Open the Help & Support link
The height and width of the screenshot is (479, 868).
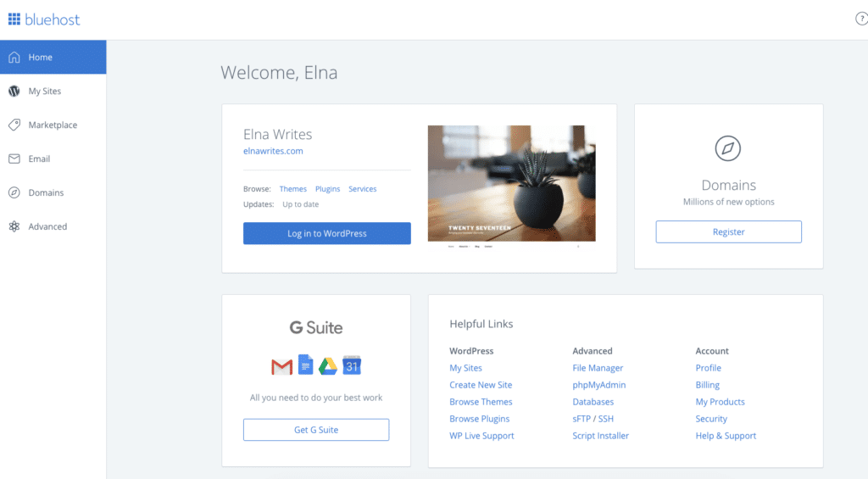point(726,436)
